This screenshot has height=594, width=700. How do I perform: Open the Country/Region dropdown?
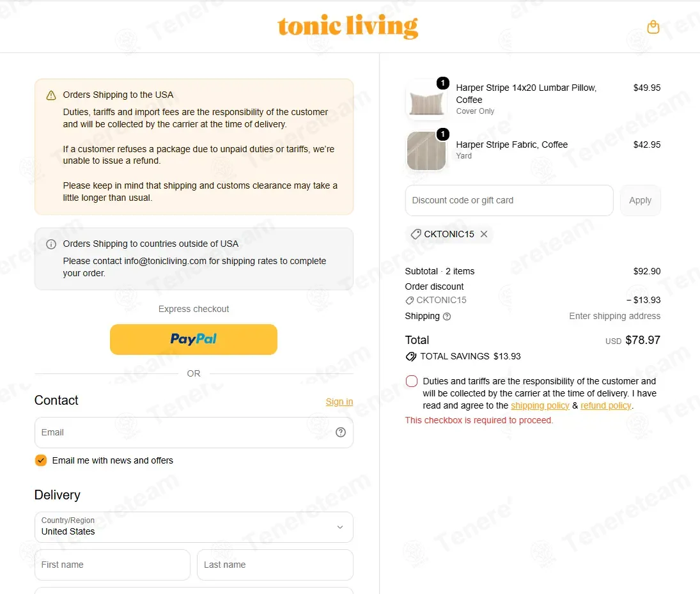194,527
